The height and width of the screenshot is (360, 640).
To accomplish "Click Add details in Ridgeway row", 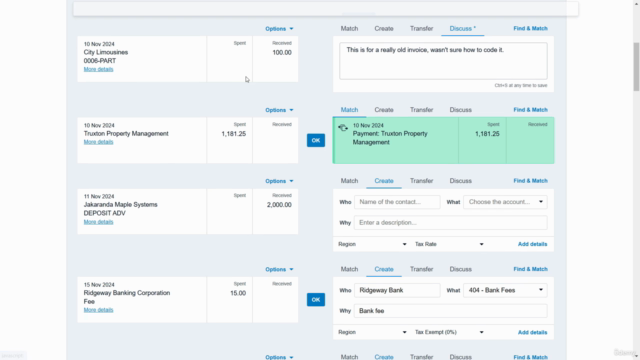I will (x=532, y=332).
